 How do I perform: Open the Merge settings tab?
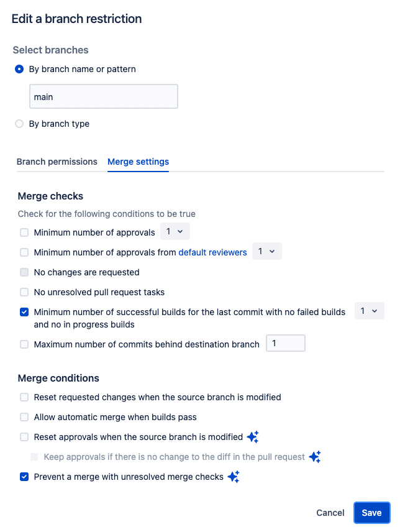[138, 162]
